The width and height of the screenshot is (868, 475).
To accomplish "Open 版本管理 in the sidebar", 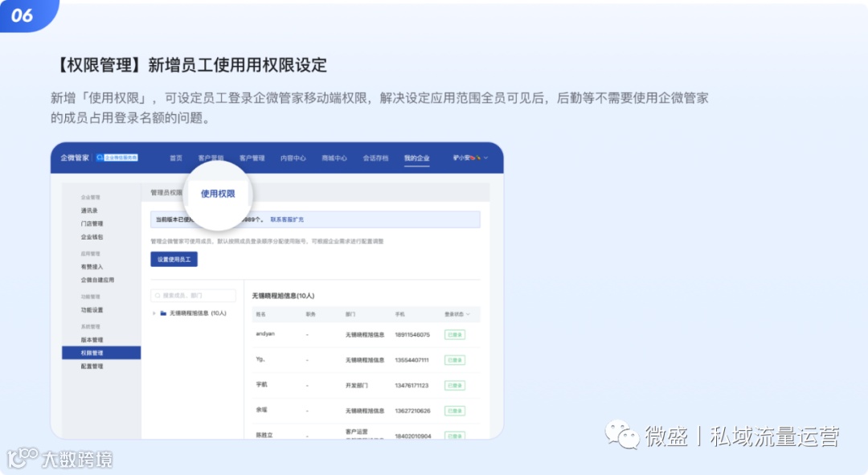I will (x=92, y=340).
